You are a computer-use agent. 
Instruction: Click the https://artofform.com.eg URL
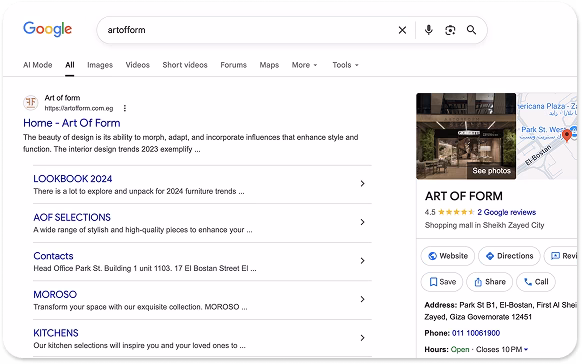[79, 108]
